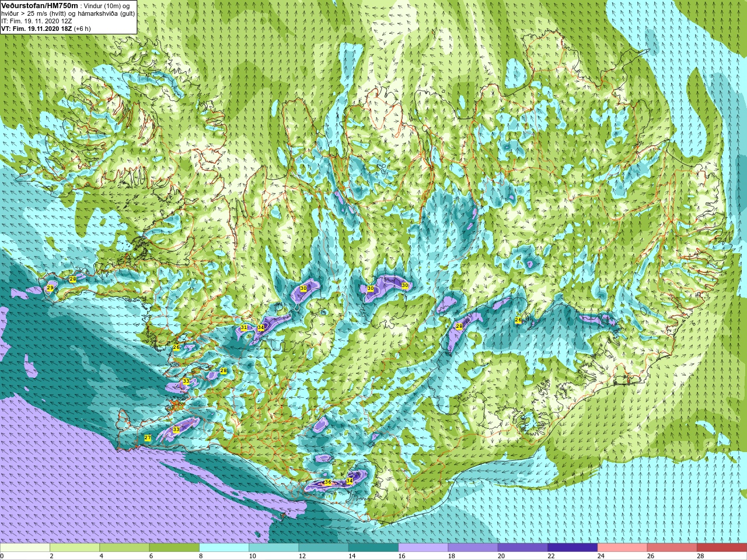Select the olive green 6–8 legend swatch
The height and width of the screenshot is (560, 747).
pyautogui.click(x=174, y=548)
